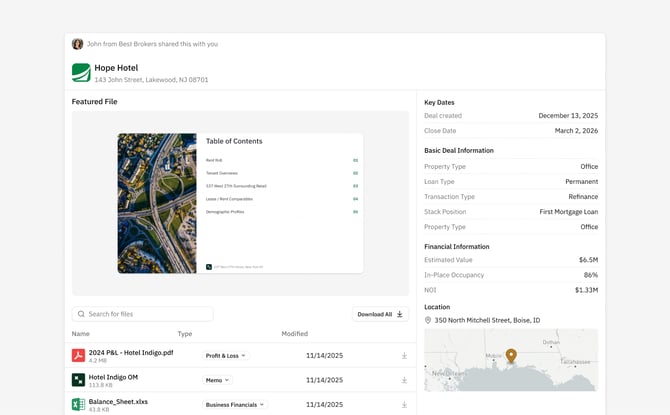Screen dimensions: 670x415
Task: Sort files by Modified column header
Action: (294, 334)
